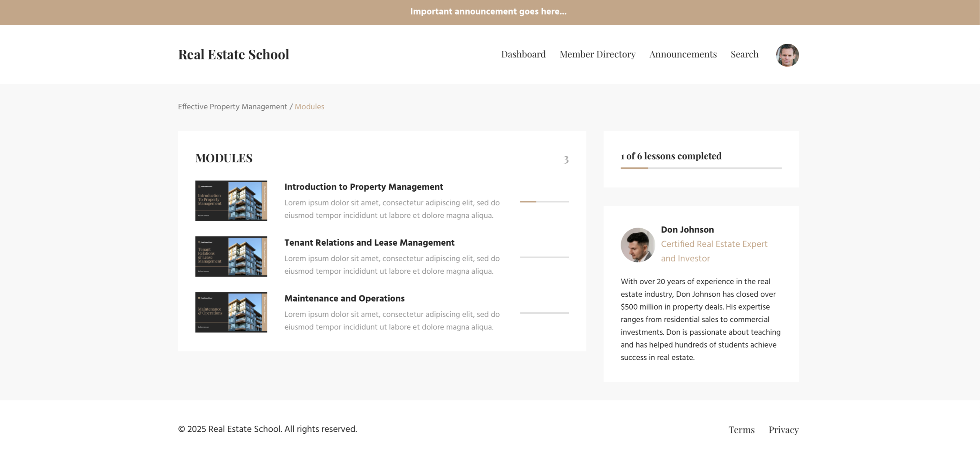The height and width of the screenshot is (459, 980).
Task: Open the Privacy footer link
Action: click(x=783, y=430)
